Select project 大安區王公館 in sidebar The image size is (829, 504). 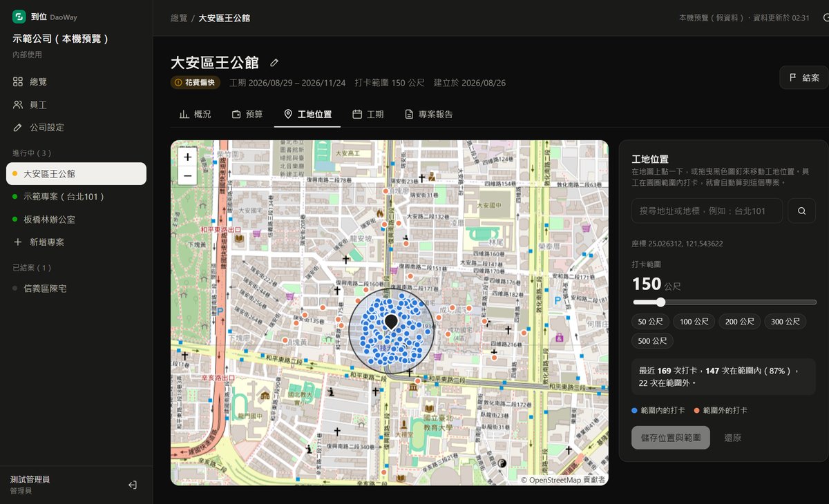coord(76,174)
